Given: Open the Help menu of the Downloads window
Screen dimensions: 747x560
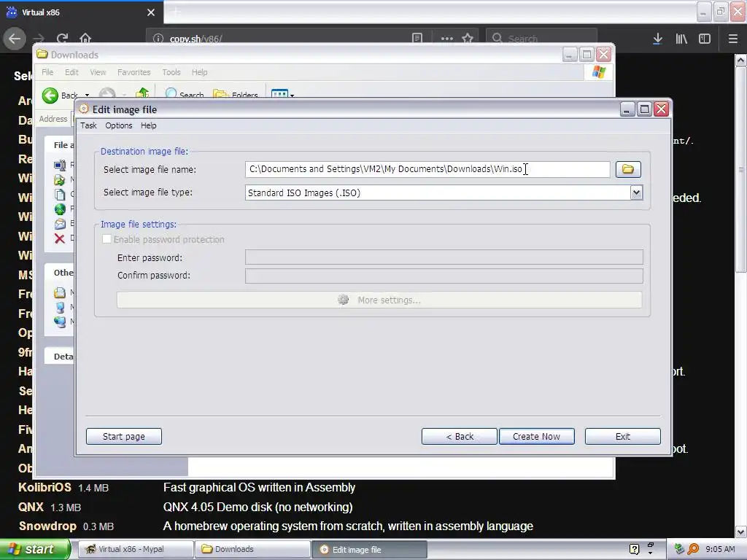Looking at the screenshot, I should click(x=200, y=72).
